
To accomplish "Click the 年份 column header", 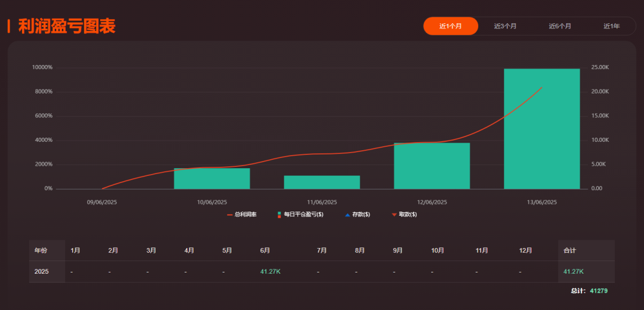I will (41, 250).
